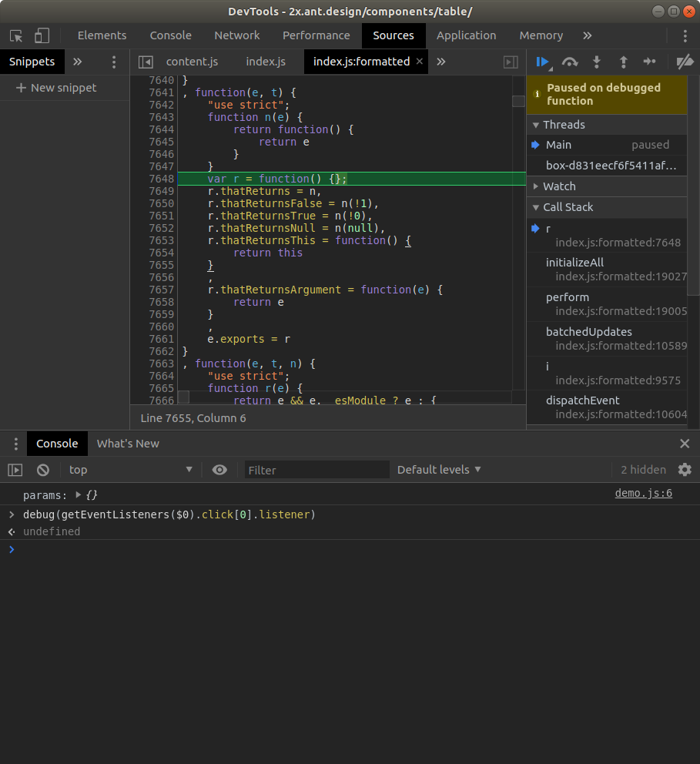Step out of current function
Viewport: 700px width, 764px height.
(x=623, y=62)
